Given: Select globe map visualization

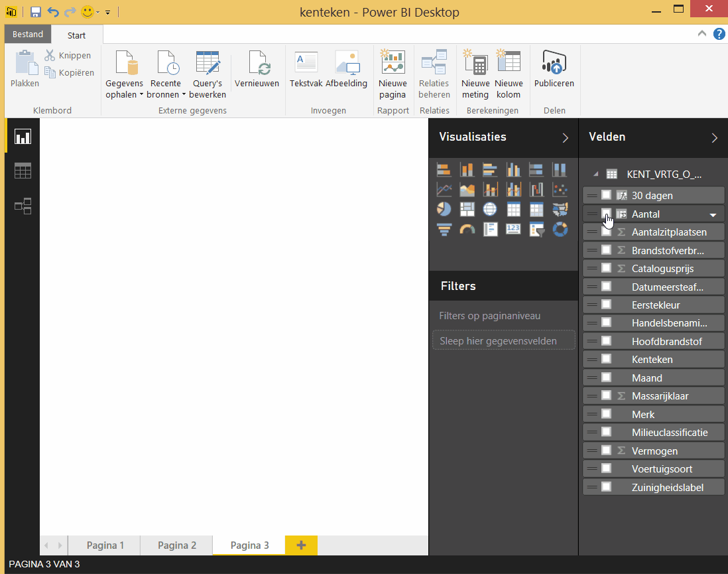Looking at the screenshot, I should 490,209.
